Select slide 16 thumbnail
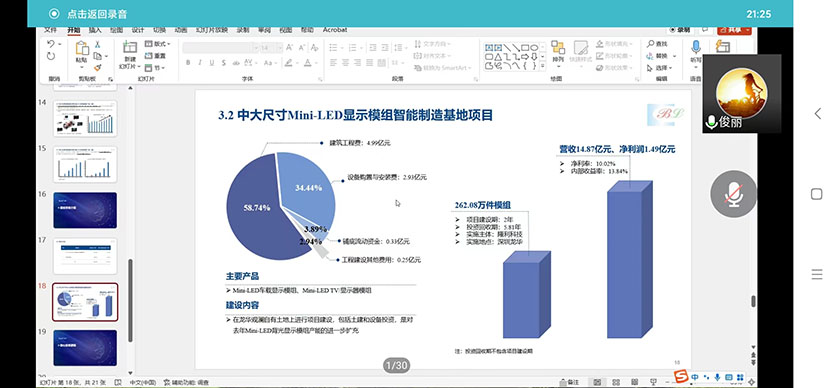The width and height of the screenshot is (840, 388). (x=85, y=210)
